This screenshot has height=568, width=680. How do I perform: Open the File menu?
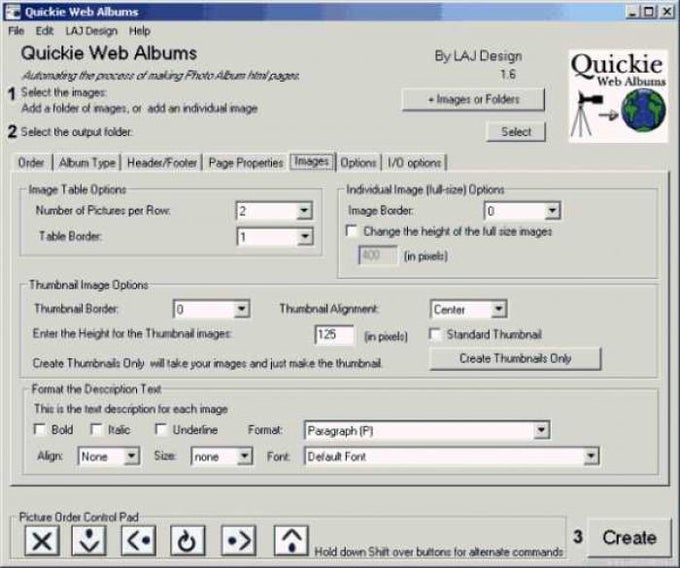coord(16,31)
